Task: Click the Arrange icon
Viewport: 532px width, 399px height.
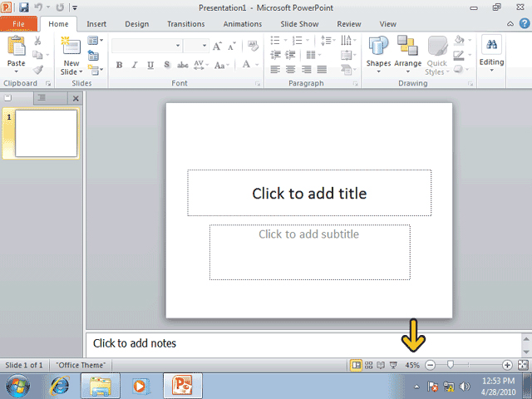Action: pos(407,46)
